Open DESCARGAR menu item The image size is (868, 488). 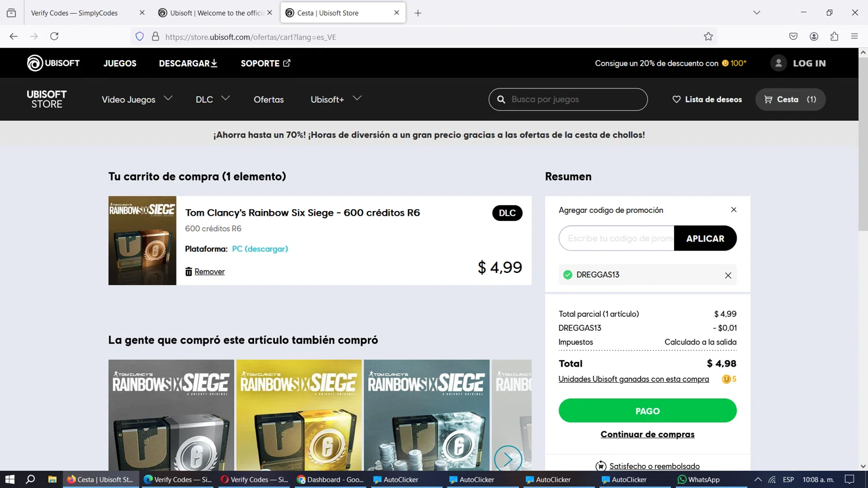coord(188,63)
